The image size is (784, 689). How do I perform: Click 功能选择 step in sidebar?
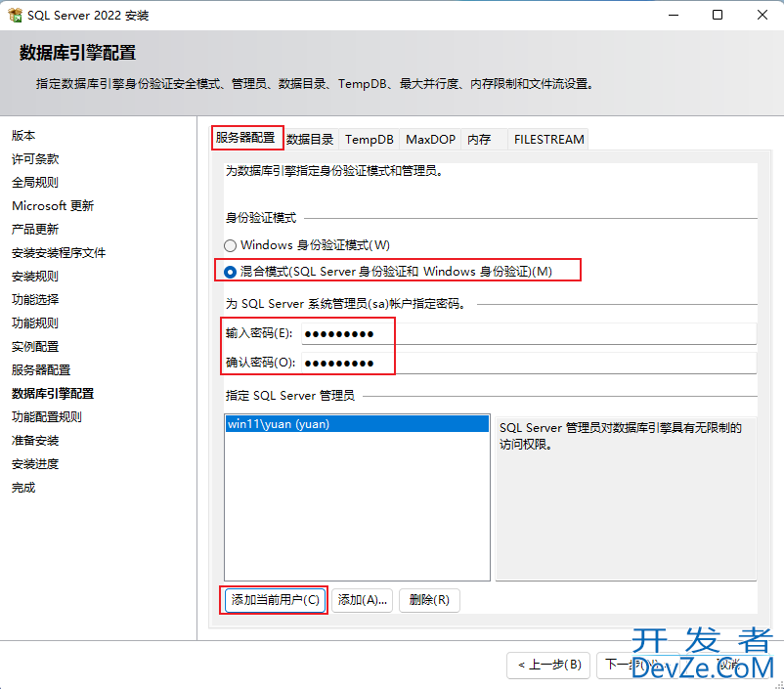coord(35,299)
